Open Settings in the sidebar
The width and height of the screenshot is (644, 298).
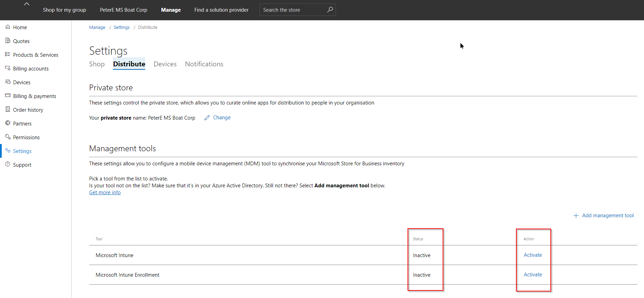22,151
